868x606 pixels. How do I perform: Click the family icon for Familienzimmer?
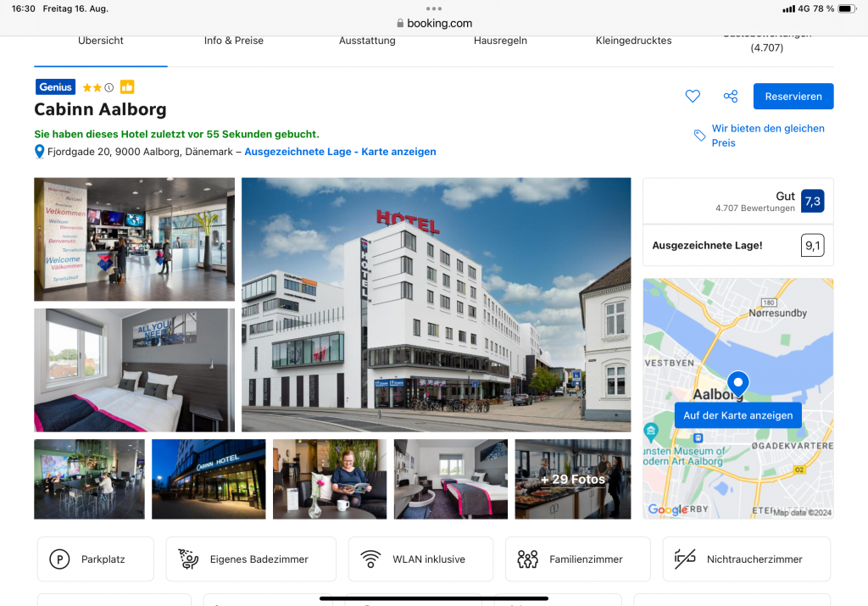527,559
